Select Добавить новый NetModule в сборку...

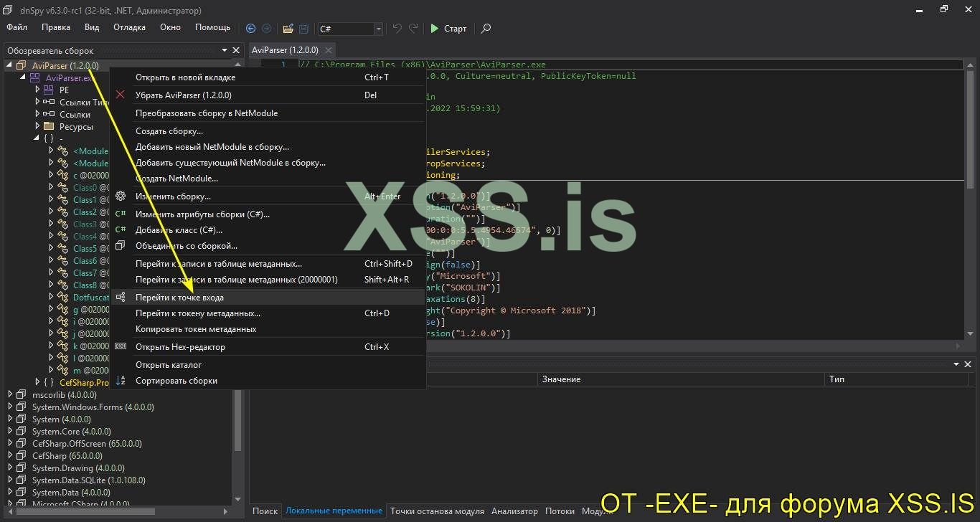point(268,147)
